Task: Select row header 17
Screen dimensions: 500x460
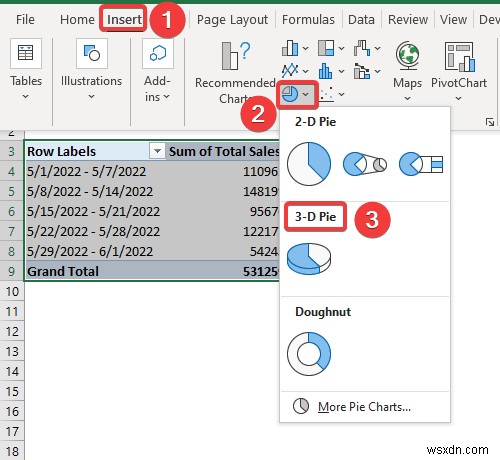Action: point(12,432)
